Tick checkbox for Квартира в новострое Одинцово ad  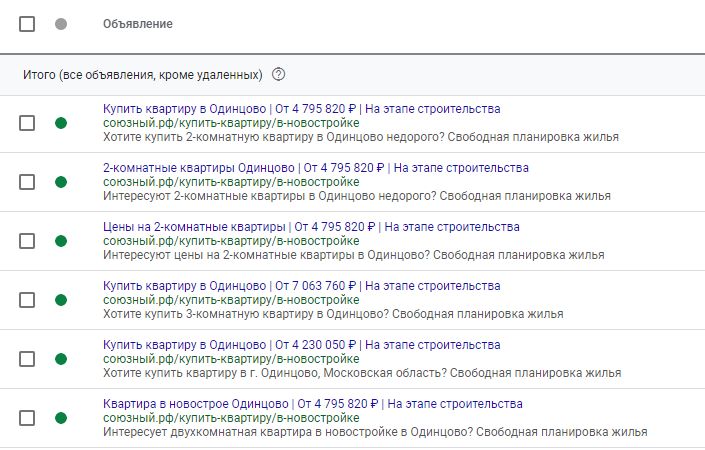27,418
